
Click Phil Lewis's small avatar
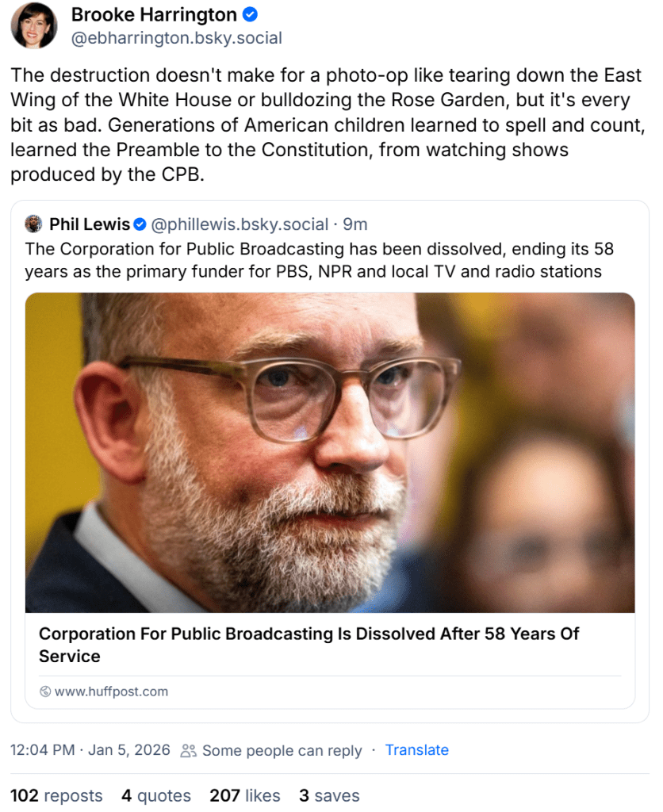pos(34,224)
